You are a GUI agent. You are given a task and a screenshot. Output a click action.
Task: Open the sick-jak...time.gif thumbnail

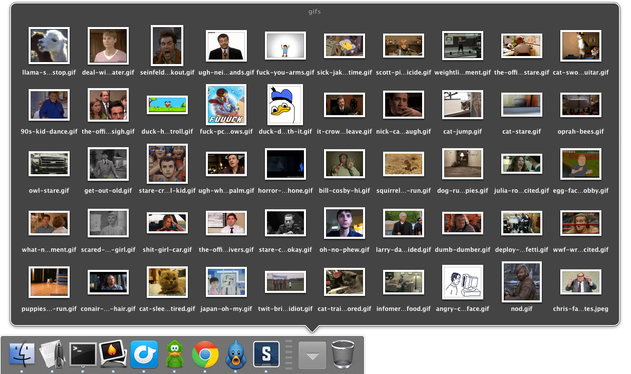coord(344,45)
